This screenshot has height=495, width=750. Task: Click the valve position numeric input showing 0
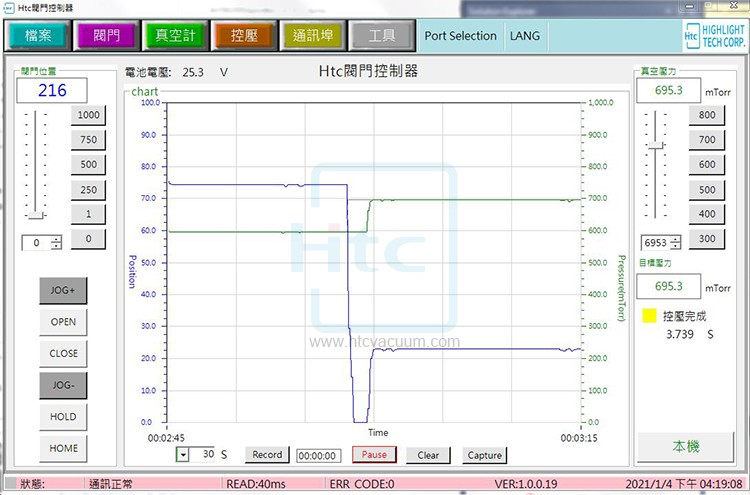pyautogui.click(x=36, y=243)
